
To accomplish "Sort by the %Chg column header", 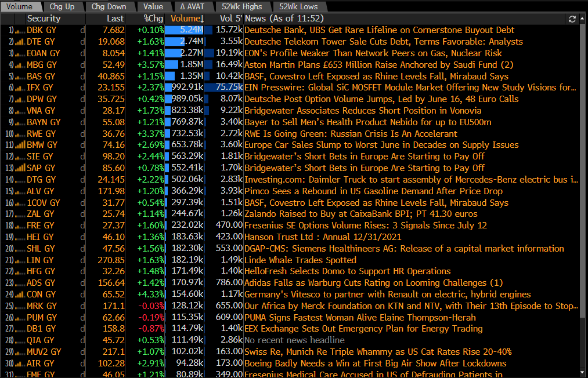I will coord(153,19).
